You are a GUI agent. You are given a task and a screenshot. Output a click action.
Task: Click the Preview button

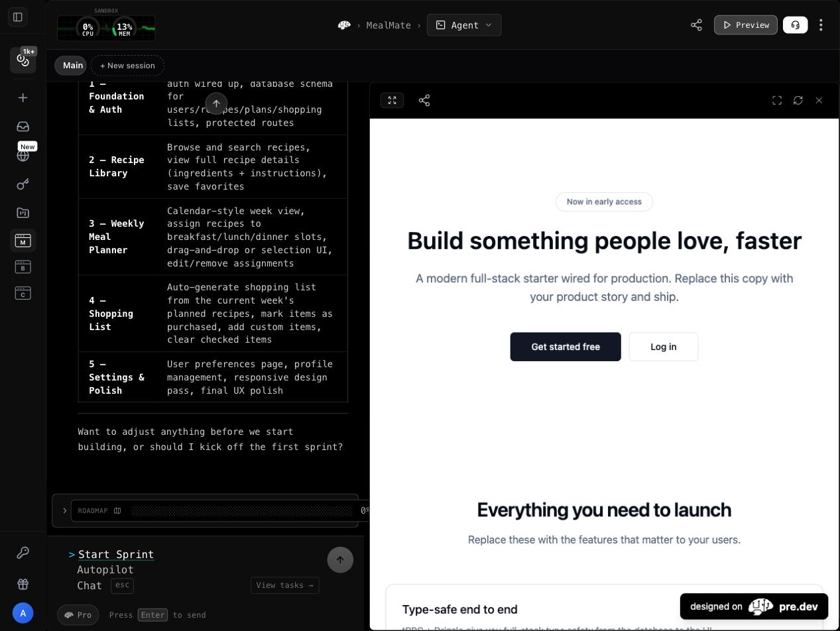tap(746, 25)
